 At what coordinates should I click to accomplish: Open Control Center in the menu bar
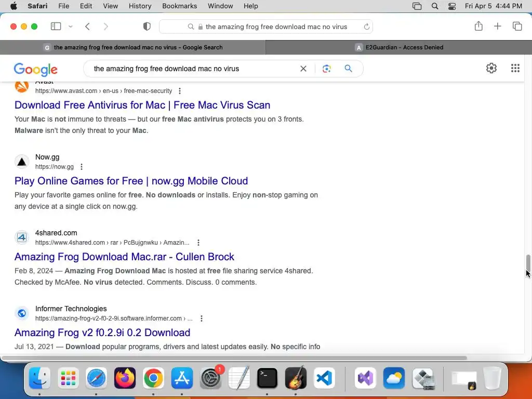452,6
